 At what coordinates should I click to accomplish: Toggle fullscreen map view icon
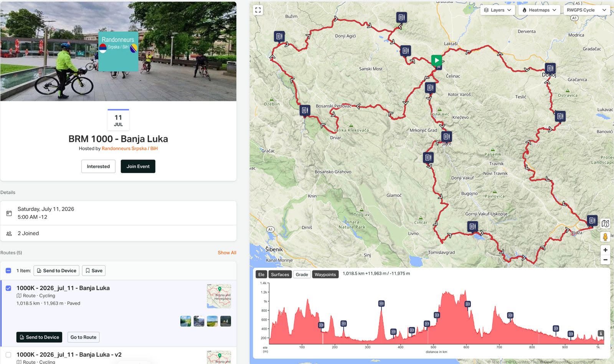pyautogui.click(x=258, y=10)
